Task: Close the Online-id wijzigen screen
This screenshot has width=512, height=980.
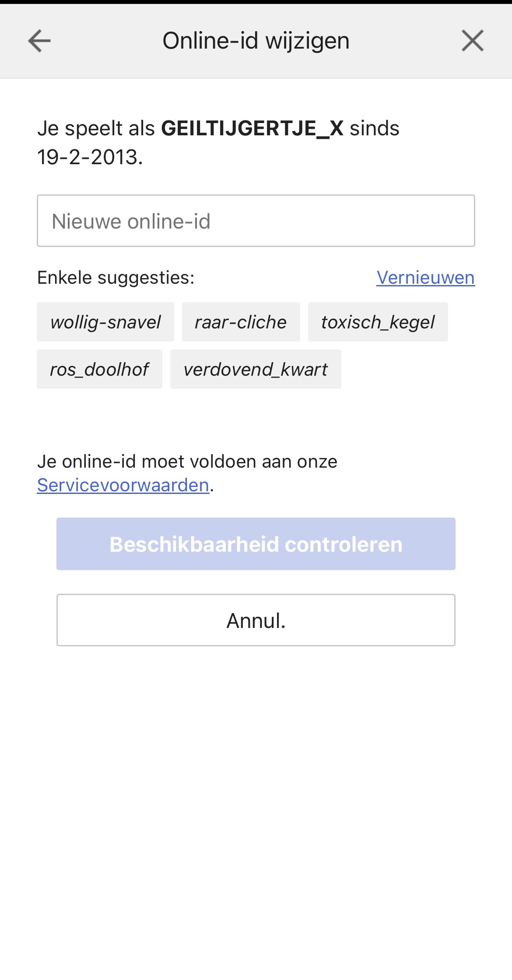Action: click(473, 41)
